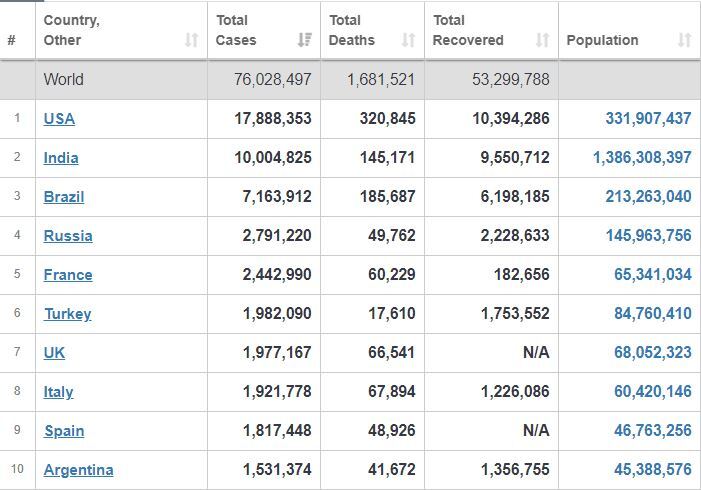The height and width of the screenshot is (490, 701).
Task: Select USA total recovered 10,394,286
Action: (511, 118)
